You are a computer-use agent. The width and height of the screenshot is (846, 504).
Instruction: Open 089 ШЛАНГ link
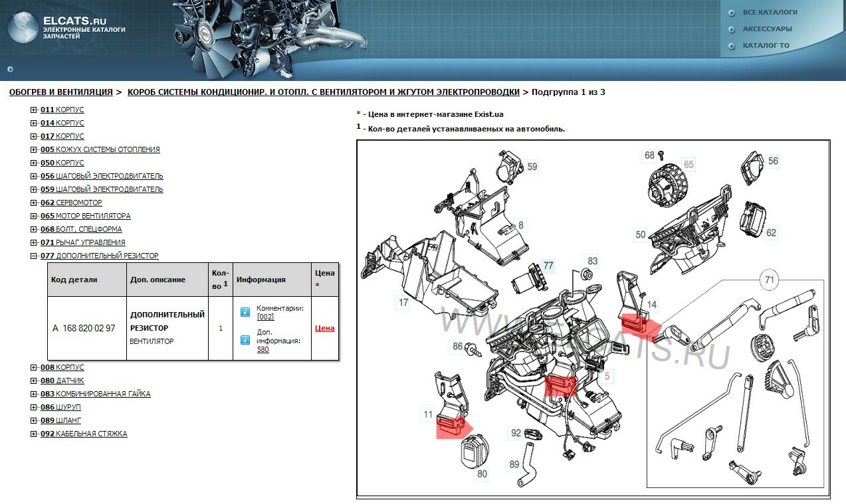coord(60,420)
